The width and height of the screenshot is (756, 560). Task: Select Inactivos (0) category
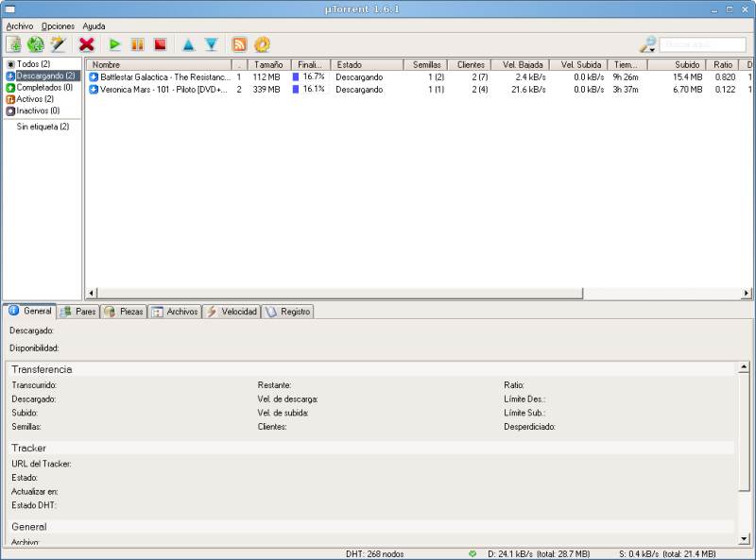[33, 110]
